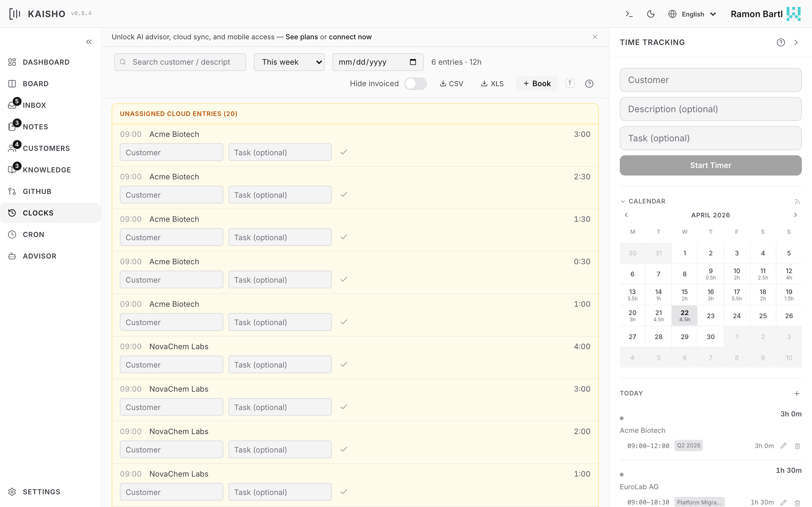Export entries as XLS
Viewport: 812px width, 507px height.
(x=492, y=83)
